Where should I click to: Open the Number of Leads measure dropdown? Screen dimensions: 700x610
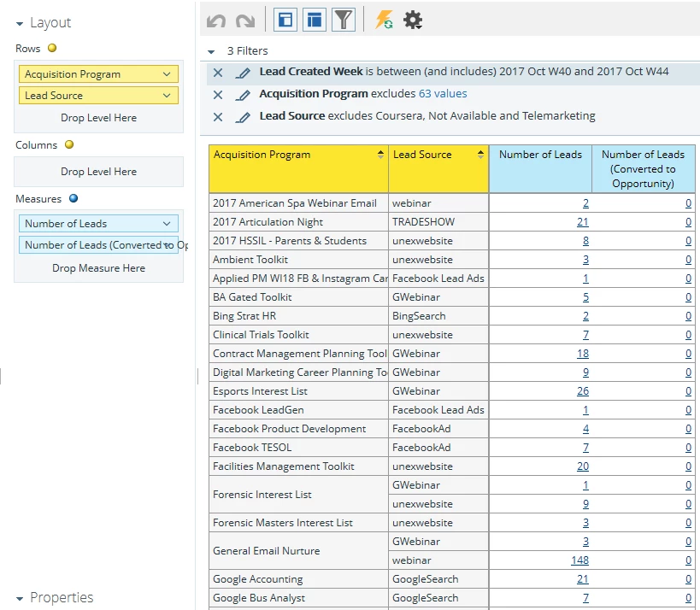pos(167,224)
